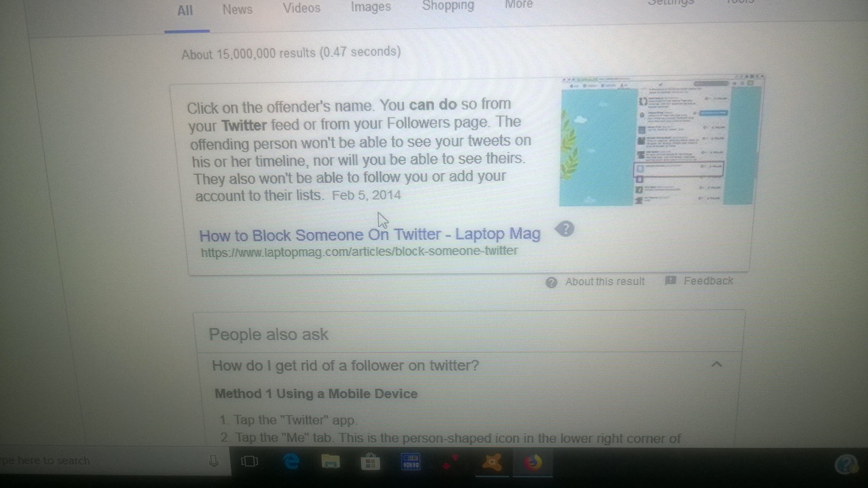
Task: Open Avast antivirus from the taskbar
Action: coord(492,462)
